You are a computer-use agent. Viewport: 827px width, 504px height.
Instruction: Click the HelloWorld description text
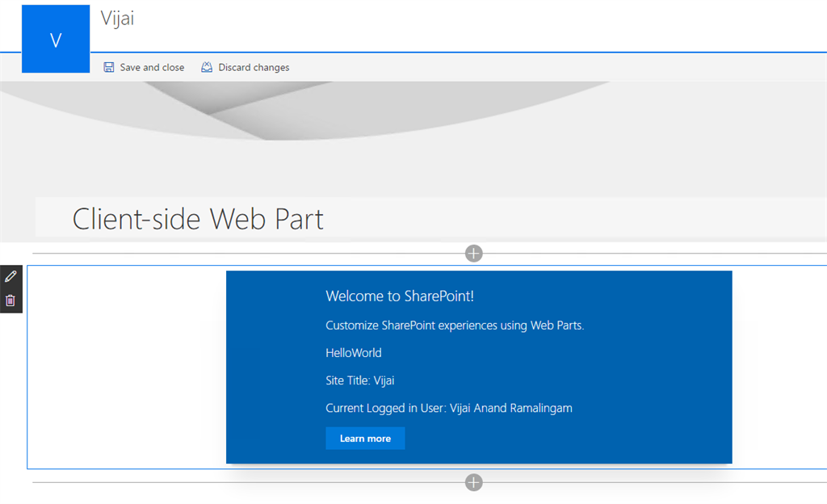(x=354, y=353)
